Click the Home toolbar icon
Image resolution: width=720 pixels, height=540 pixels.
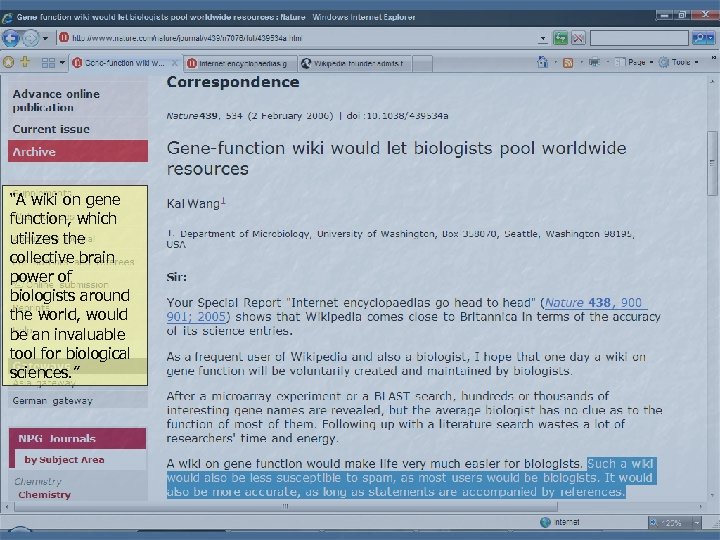point(542,62)
